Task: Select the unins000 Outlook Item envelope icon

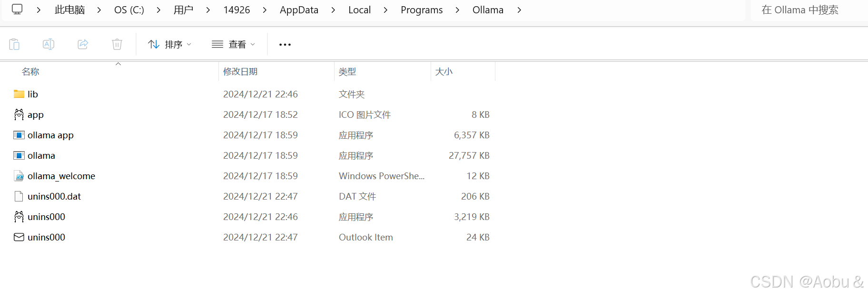Action: [19, 237]
